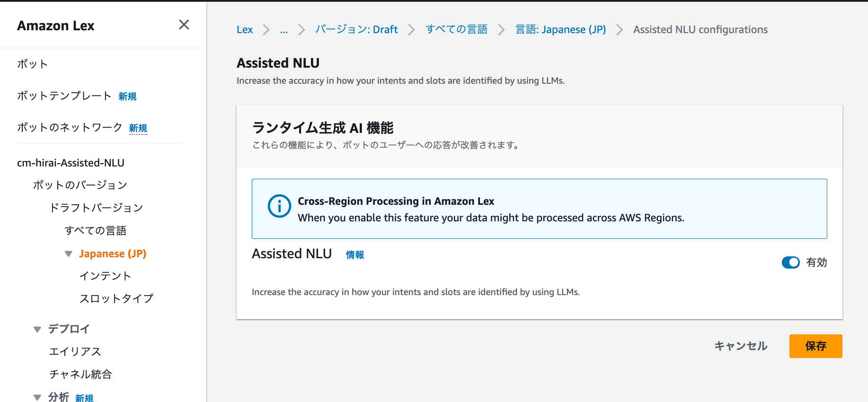
Task: Open ボットテンプレート in the sidebar
Action: [64, 96]
